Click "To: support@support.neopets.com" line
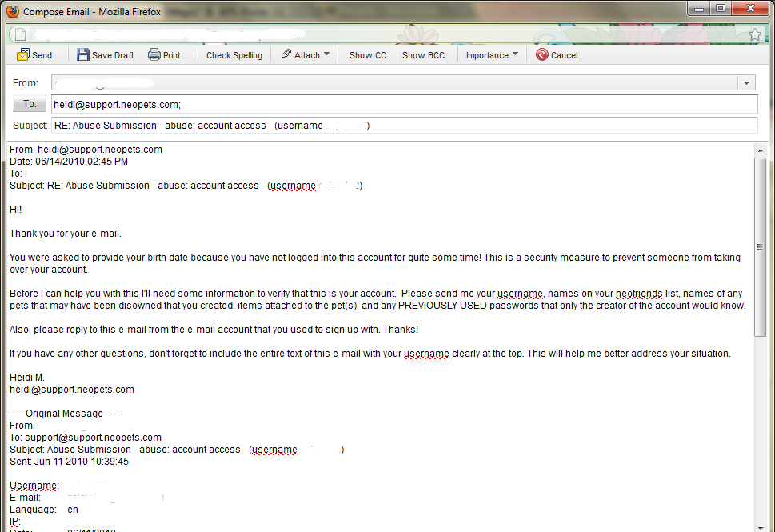Image resolution: width=775 pixels, height=532 pixels. tap(86, 438)
